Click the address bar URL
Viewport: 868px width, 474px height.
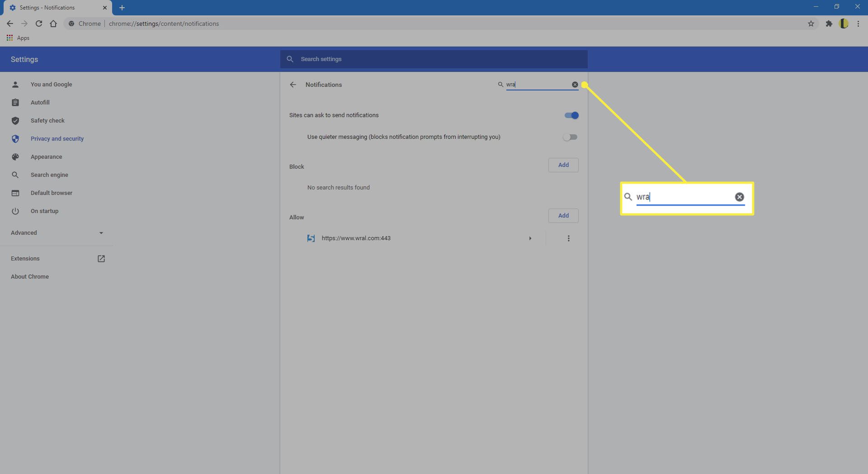coord(164,24)
